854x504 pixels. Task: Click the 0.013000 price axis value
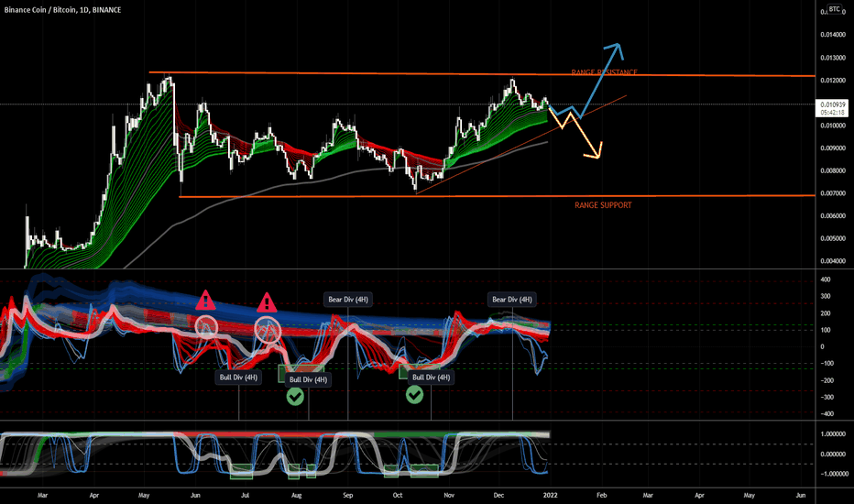[x=833, y=58]
